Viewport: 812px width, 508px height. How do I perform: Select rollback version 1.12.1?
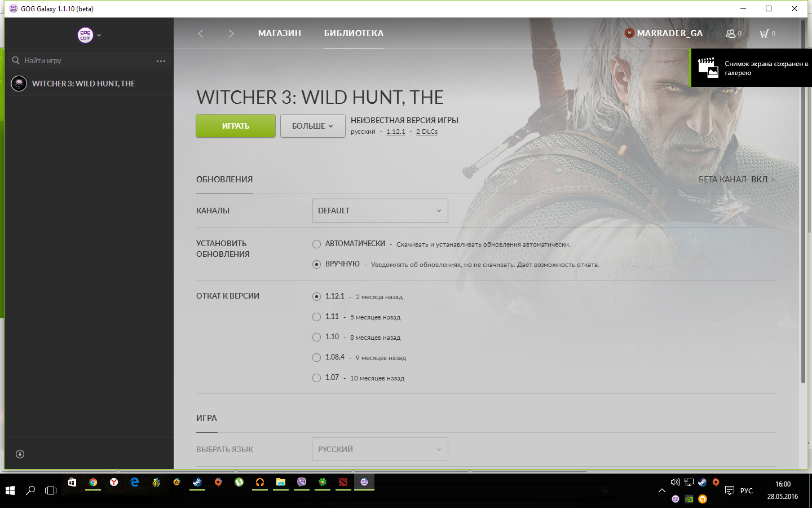click(x=317, y=296)
